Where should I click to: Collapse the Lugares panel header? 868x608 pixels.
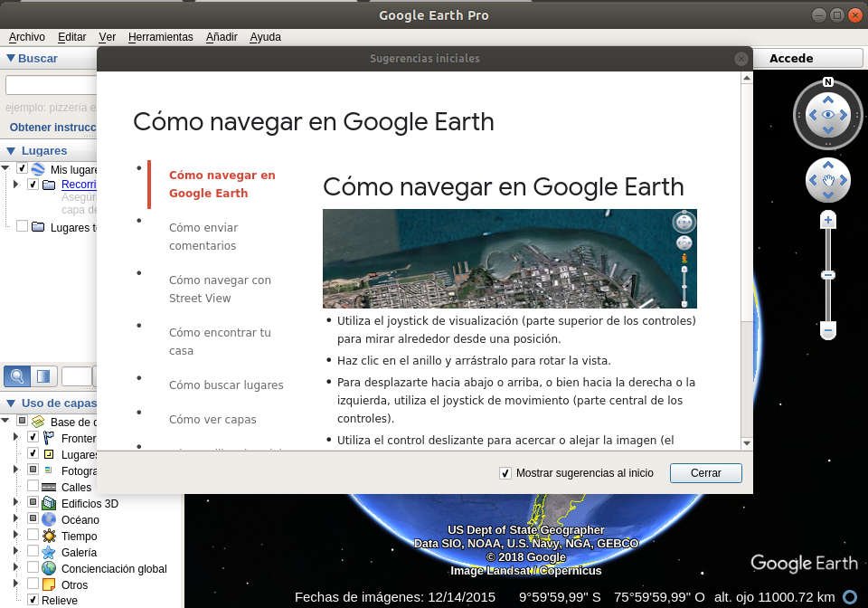click(10, 150)
